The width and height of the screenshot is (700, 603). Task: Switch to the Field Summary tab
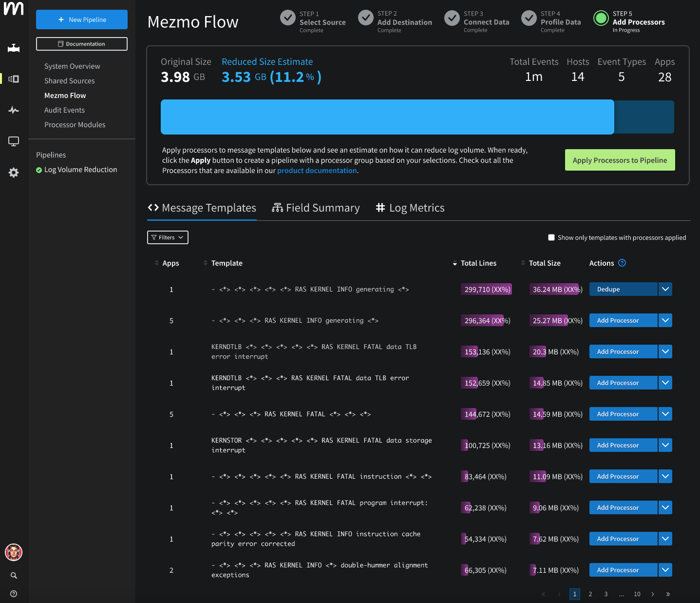[x=316, y=208]
